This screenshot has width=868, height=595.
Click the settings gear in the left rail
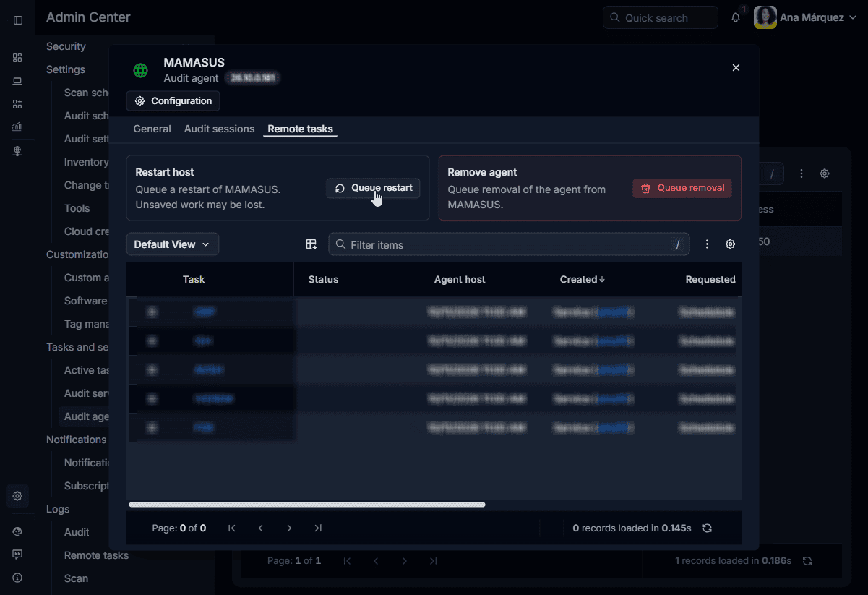pyautogui.click(x=17, y=496)
